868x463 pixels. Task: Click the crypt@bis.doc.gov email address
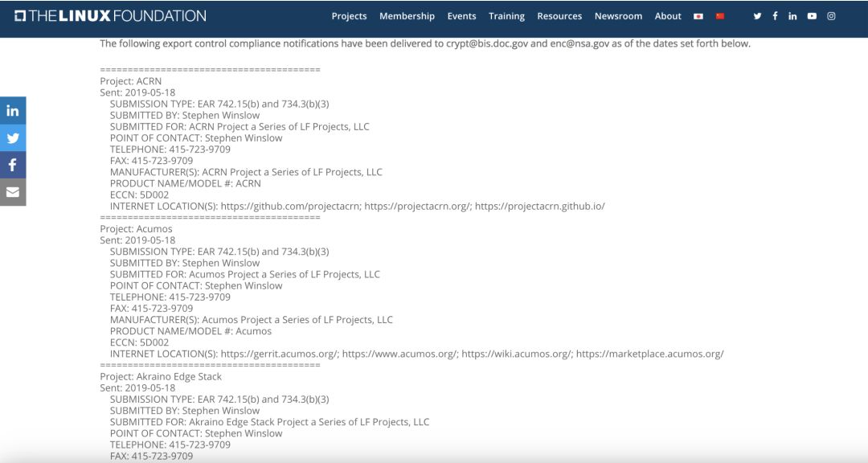tap(487, 43)
